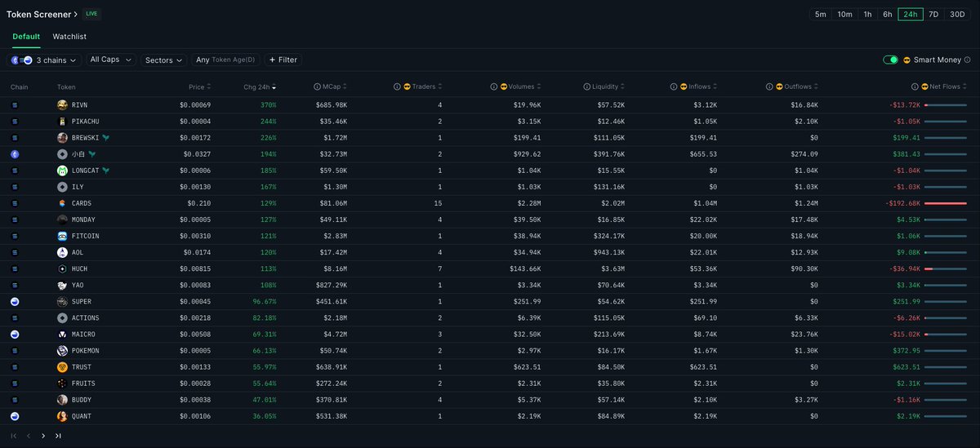This screenshot has height=448, width=980.
Task: Click info icon beside Net Flows header
Action: [x=915, y=86]
